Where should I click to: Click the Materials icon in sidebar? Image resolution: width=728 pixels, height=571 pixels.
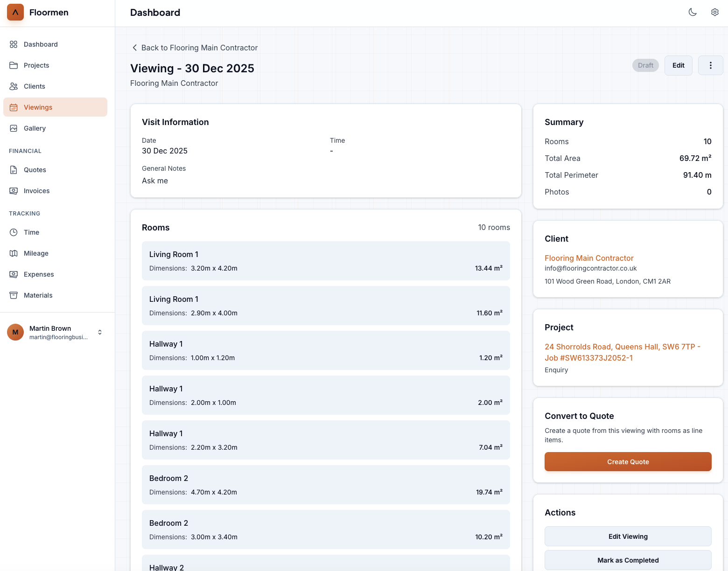13,295
